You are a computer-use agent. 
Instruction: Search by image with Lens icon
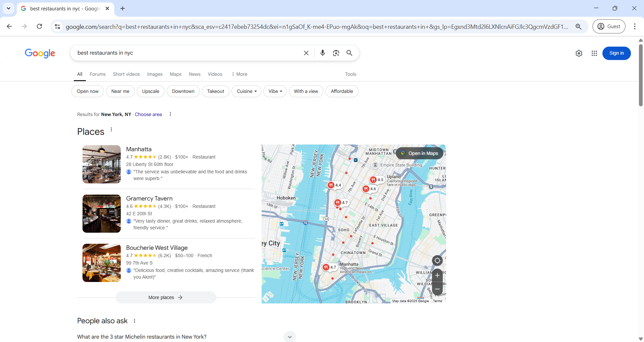(x=336, y=53)
